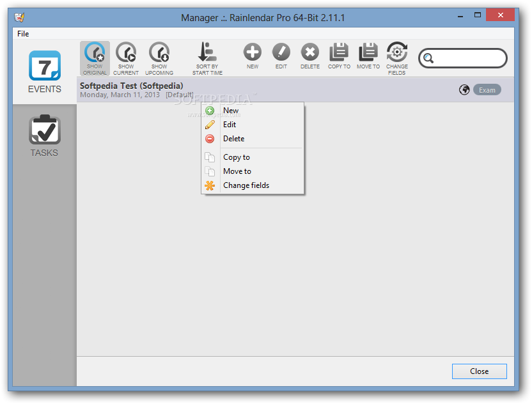Screen dimensions: 532x404
Task: Click the Delete toolbar icon
Action: pos(309,56)
